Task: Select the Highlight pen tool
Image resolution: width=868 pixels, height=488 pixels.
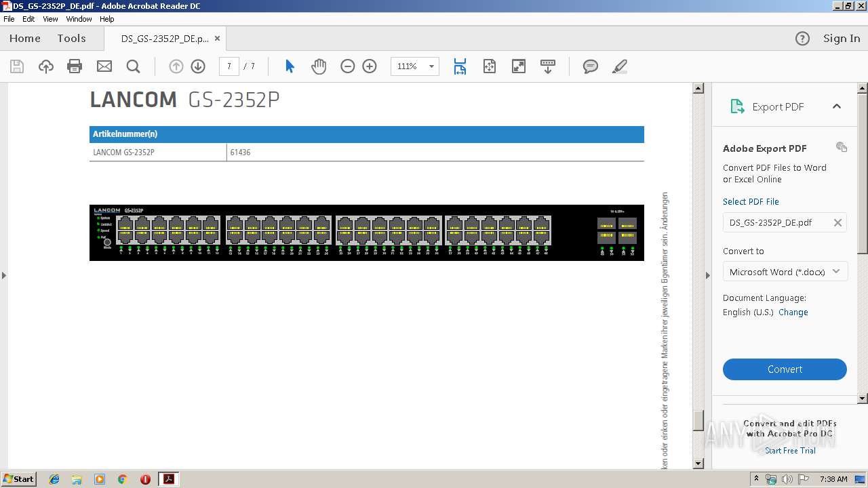Action: (x=619, y=66)
